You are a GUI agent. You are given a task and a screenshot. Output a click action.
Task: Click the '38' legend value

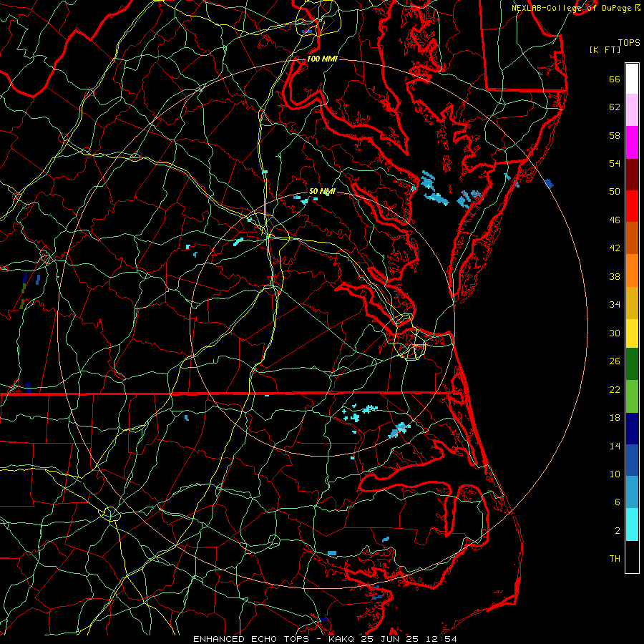(615, 276)
